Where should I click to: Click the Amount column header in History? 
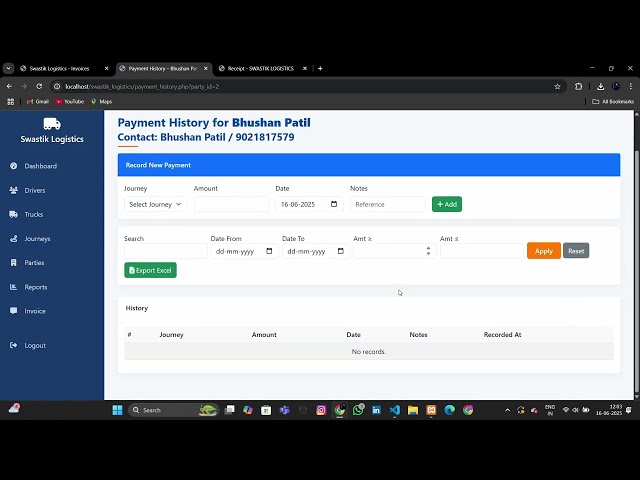pyautogui.click(x=264, y=335)
